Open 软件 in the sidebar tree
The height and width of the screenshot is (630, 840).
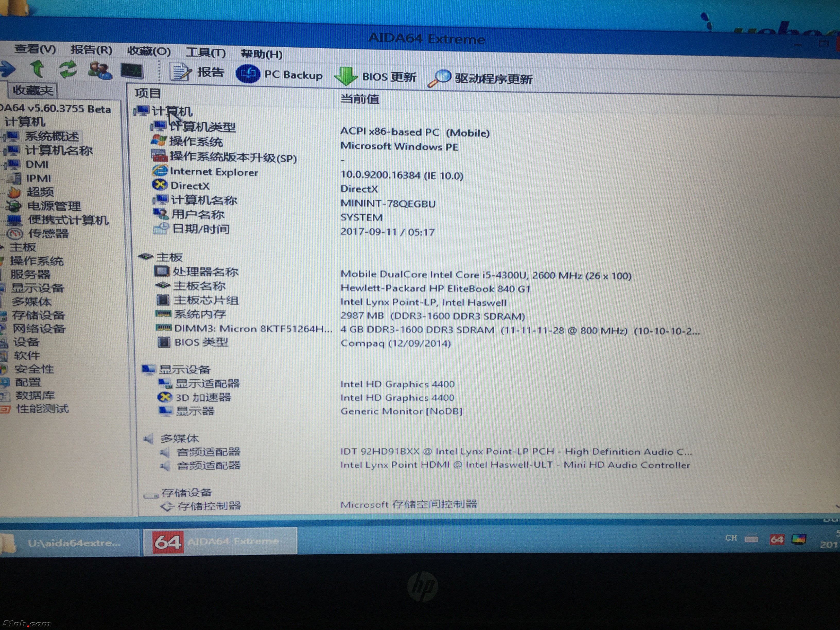27,355
